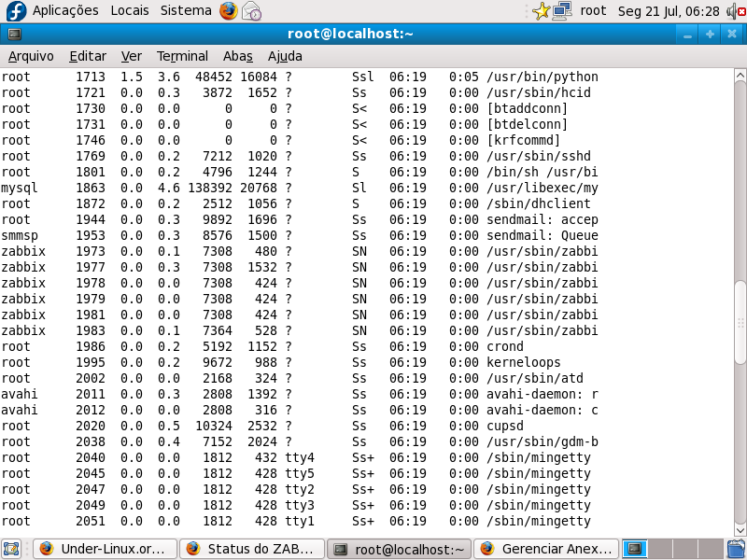The height and width of the screenshot is (560, 747).
Task: Click the scrollbar up arrow
Action: [740, 76]
